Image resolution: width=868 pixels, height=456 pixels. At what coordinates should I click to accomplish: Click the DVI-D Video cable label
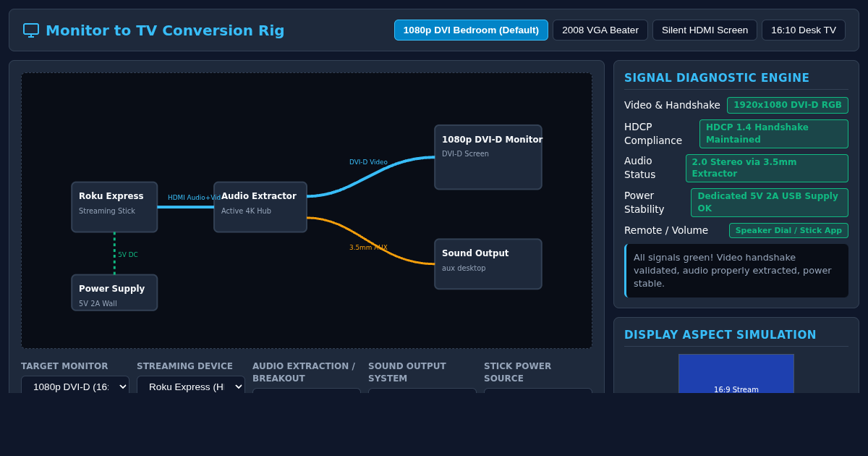click(x=368, y=162)
